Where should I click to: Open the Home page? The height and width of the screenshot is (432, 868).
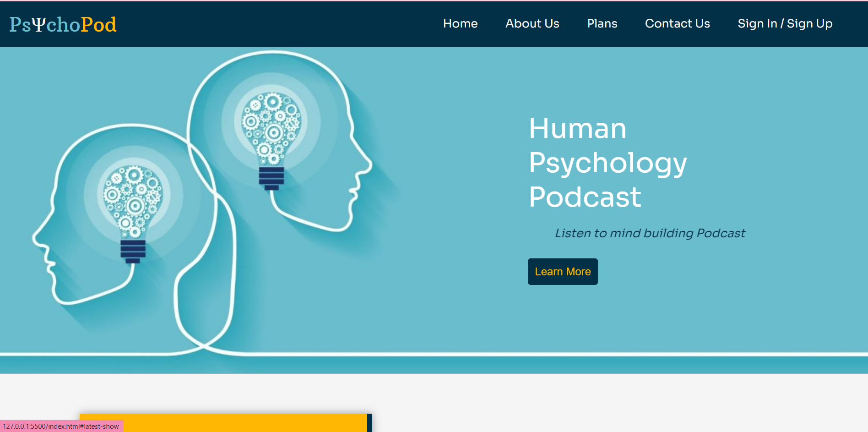pos(460,23)
